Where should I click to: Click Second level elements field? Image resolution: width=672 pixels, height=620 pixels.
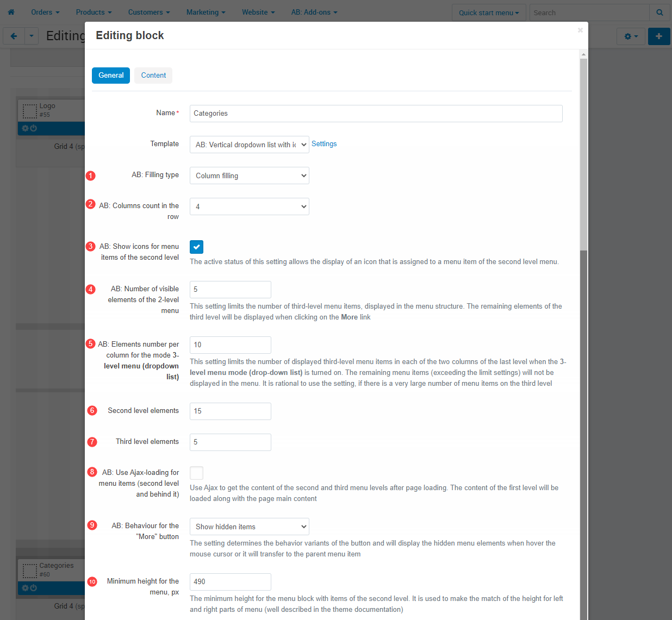pyautogui.click(x=231, y=411)
